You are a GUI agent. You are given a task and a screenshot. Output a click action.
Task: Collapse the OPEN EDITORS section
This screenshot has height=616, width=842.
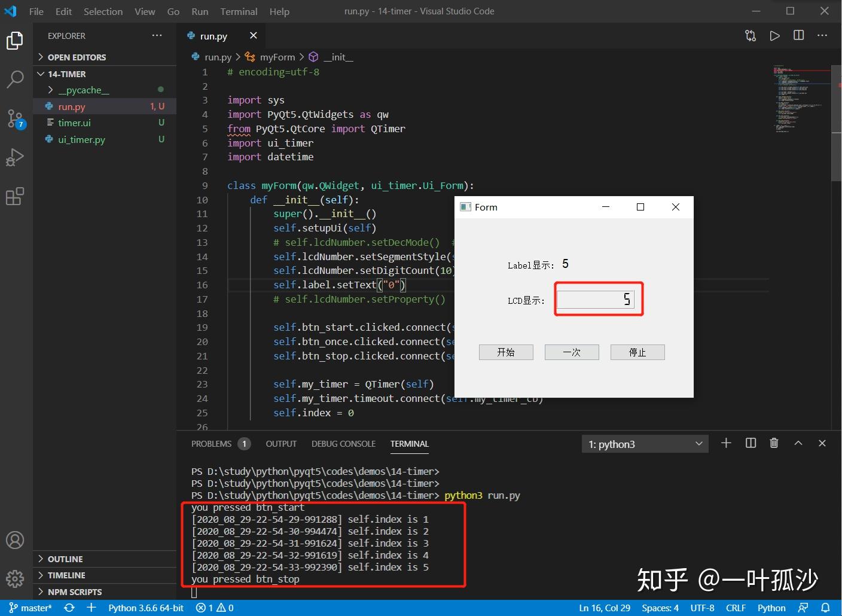point(73,57)
